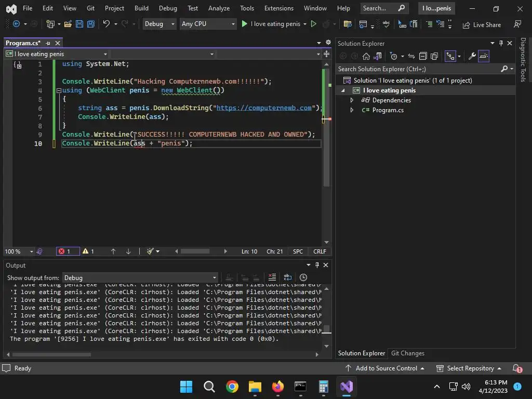
Task: Open the File menu
Action: 28,8
